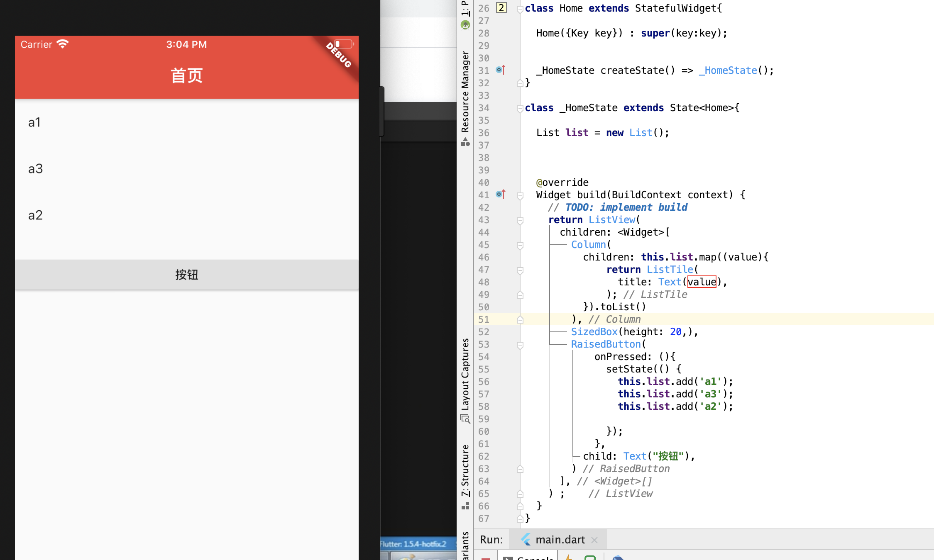Click the Flutter icon on main.dart run tab
The width and height of the screenshot is (934, 560).
[526, 539]
